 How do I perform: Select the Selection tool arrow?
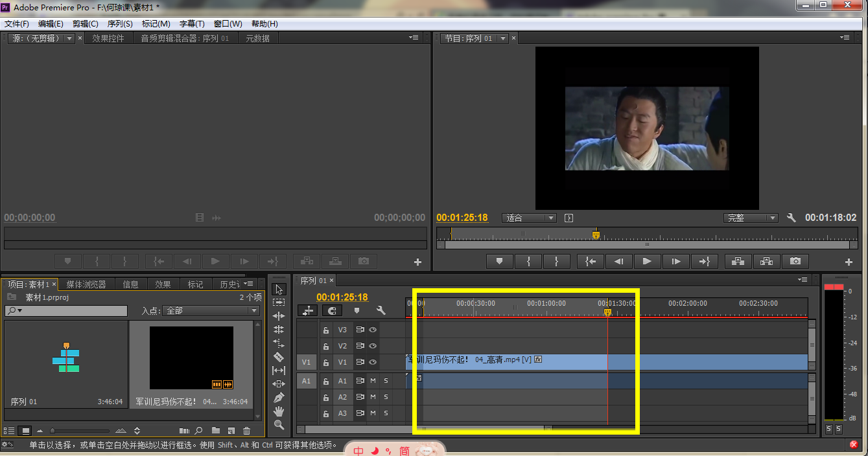point(279,289)
